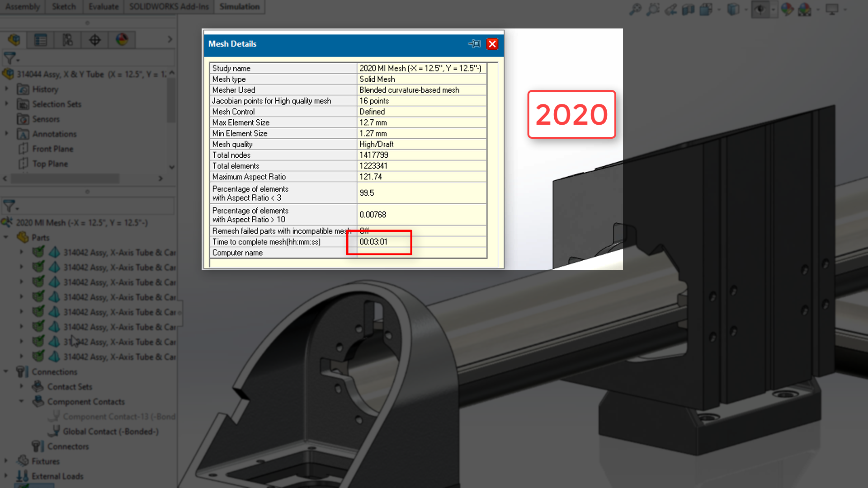Image resolution: width=868 pixels, height=488 pixels.
Task: Pin the Mesh Details dialog
Action: pyautogui.click(x=475, y=44)
